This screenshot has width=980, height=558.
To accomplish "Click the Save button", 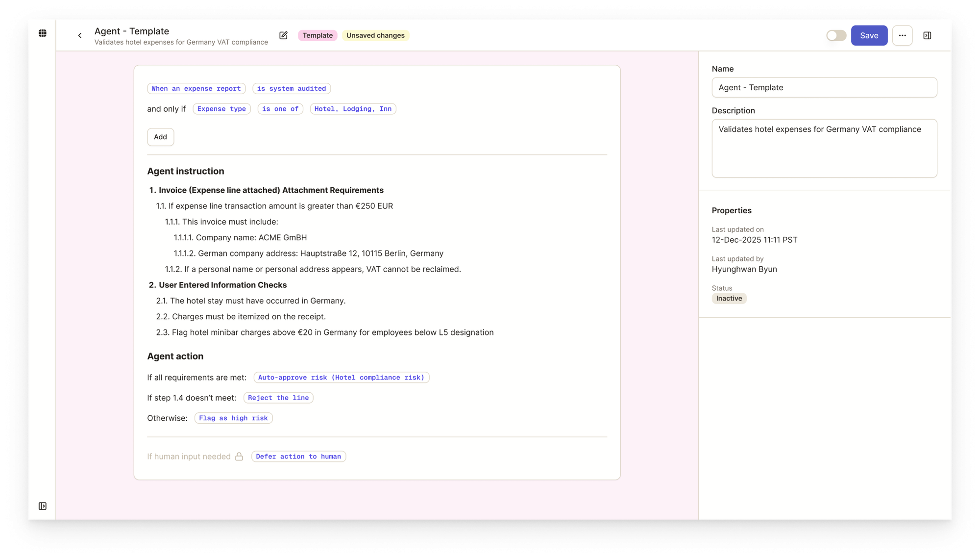I will coord(869,35).
